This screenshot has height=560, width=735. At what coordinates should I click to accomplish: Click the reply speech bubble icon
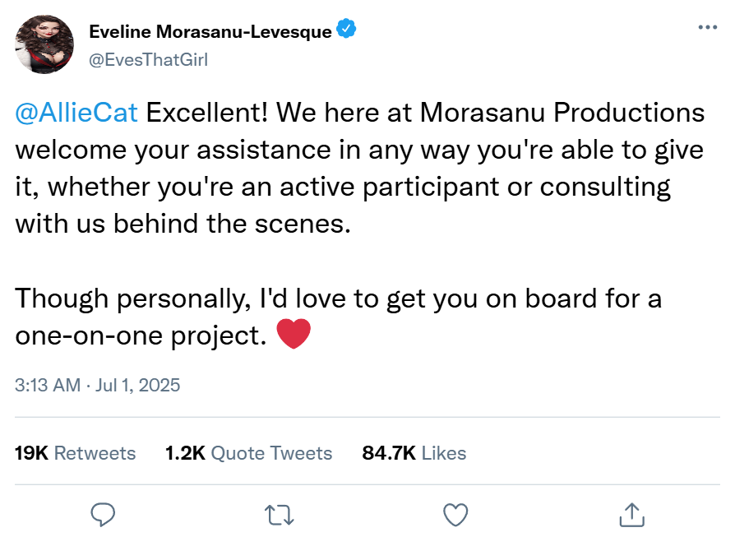(102, 515)
